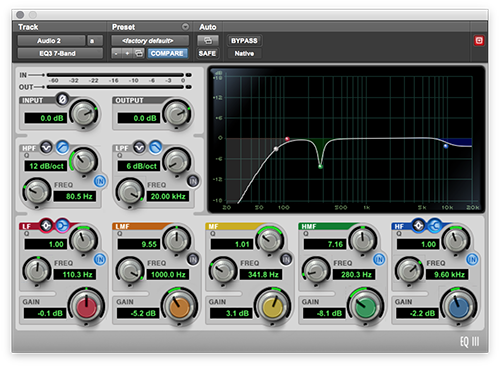Click the LPF 20.00 kHz frequency field
The image size is (500, 367).
tap(168, 196)
